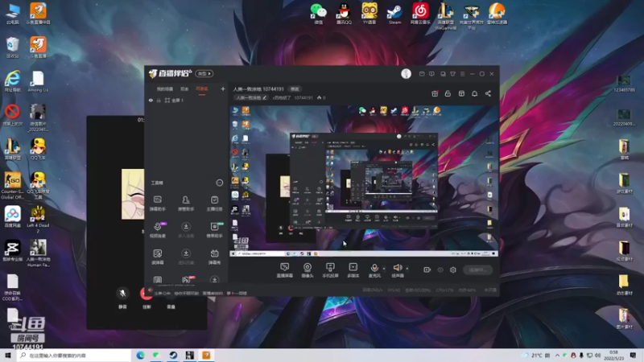Open Left 4 Dead 2 desktop shortcut

pyautogui.click(x=38, y=219)
